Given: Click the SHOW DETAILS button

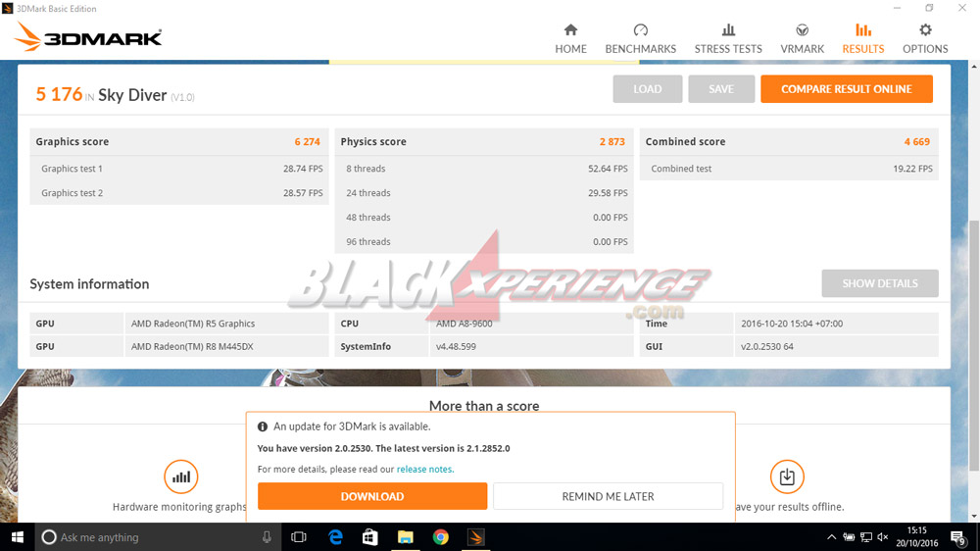Looking at the screenshot, I should (879, 283).
